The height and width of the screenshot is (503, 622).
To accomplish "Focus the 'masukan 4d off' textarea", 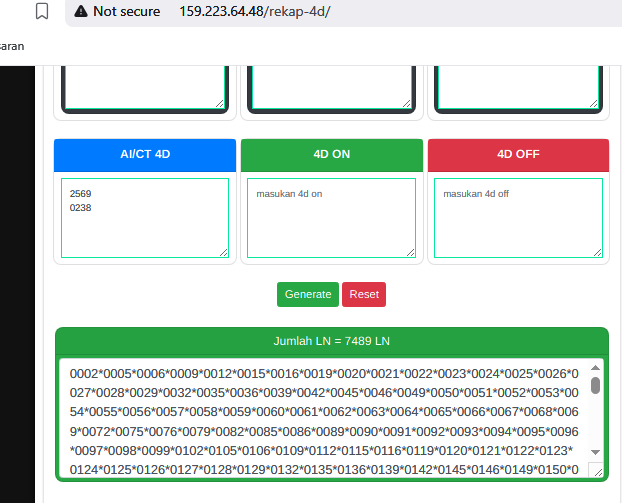I will coord(518,217).
